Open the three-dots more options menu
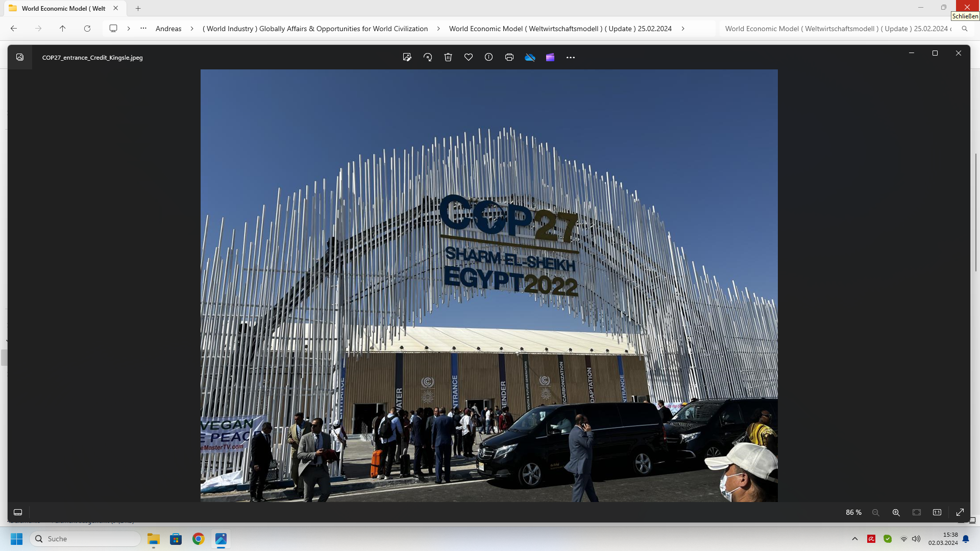 click(571, 57)
